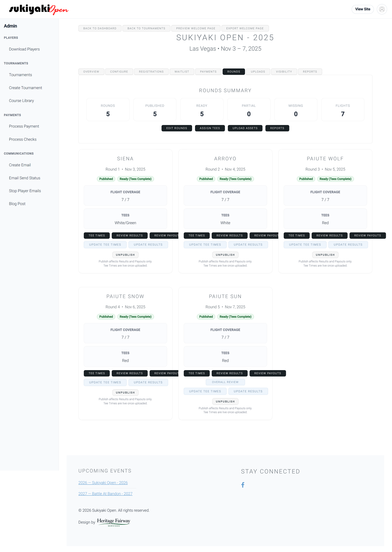Viewport: 392px width, 552px height.
Task: Open Create Email in the sidebar
Action: 20,165
